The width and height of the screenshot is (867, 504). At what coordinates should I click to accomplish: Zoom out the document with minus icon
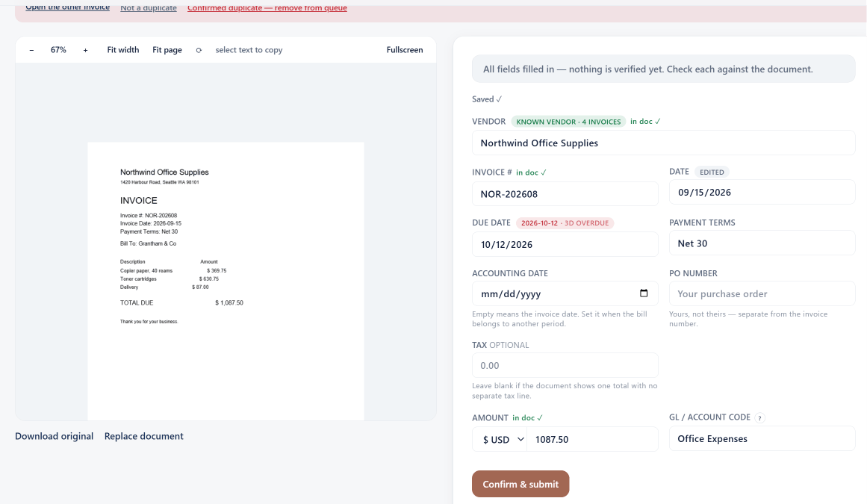coord(31,50)
